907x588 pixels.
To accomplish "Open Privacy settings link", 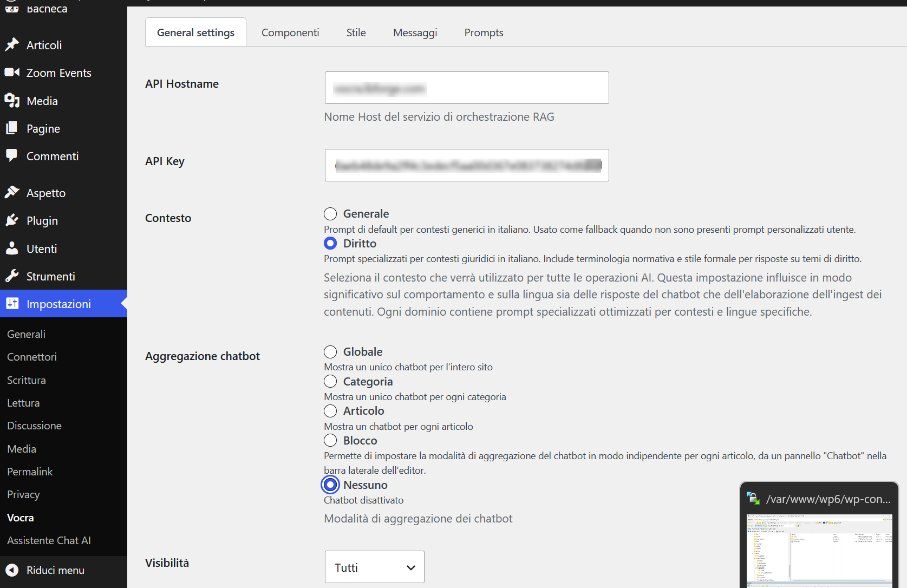I will pyautogui.click(x=23, y=494).
